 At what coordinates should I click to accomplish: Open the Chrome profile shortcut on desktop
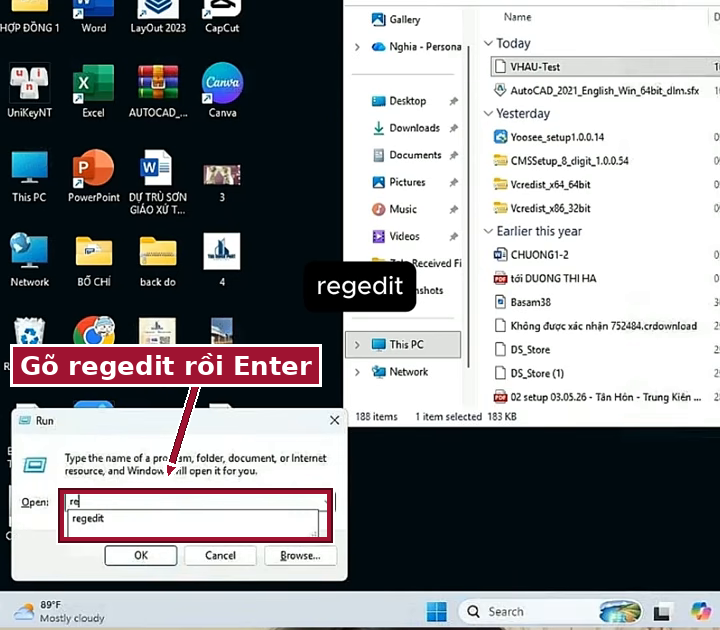click(94, 330)
